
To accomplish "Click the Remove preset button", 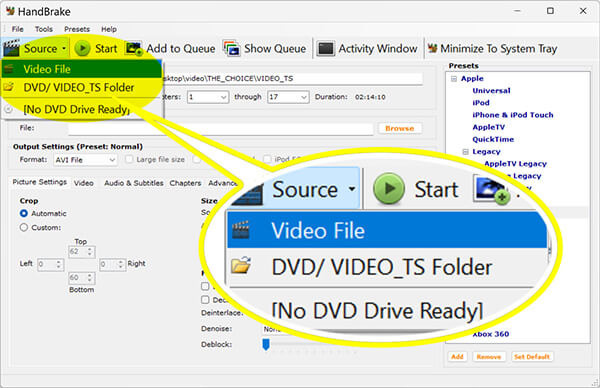I will (489, 357).
